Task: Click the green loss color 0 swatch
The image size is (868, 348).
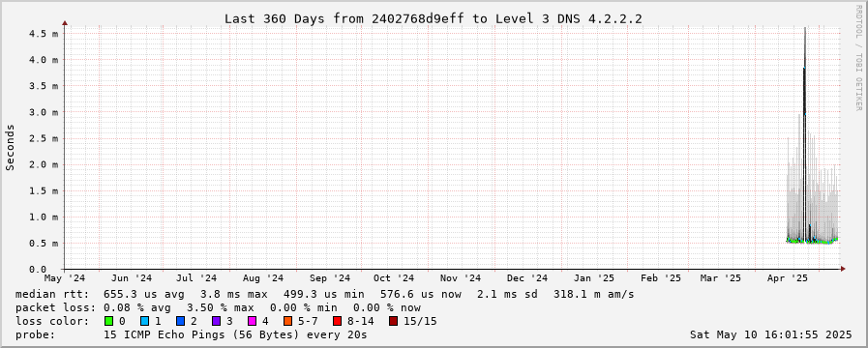Action: pos(108,321)
